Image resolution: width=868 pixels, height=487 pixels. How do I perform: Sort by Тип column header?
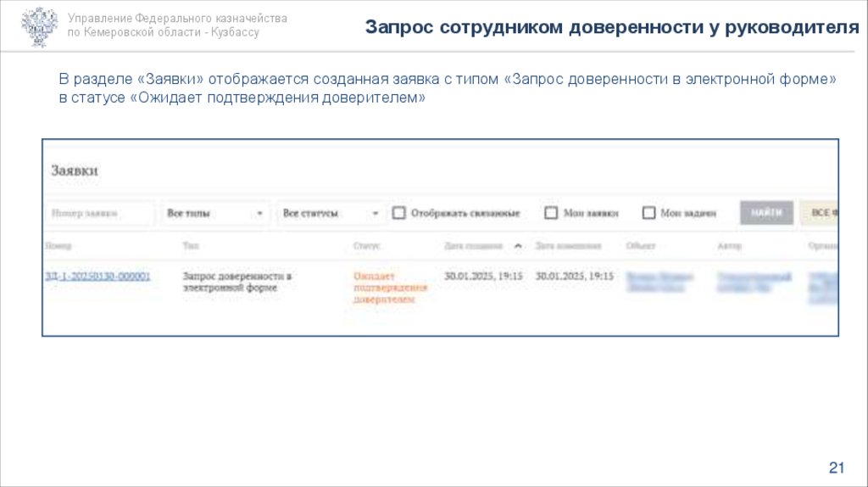(191, 246)
